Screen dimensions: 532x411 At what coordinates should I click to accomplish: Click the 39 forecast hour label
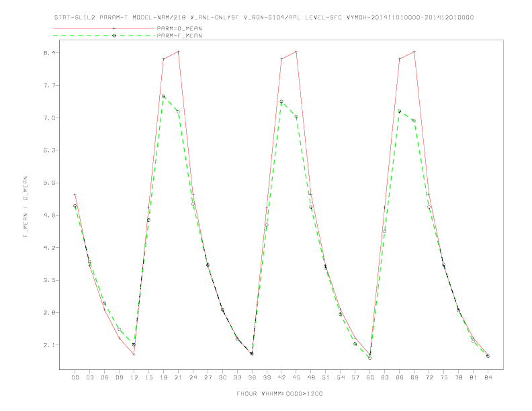[x=267, y=377]
